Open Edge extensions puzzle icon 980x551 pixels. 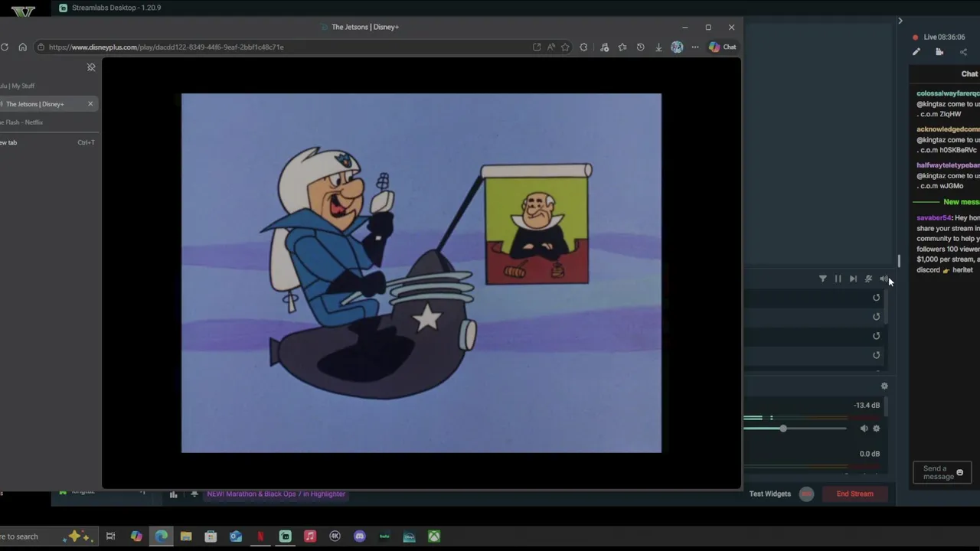point(584,47)
